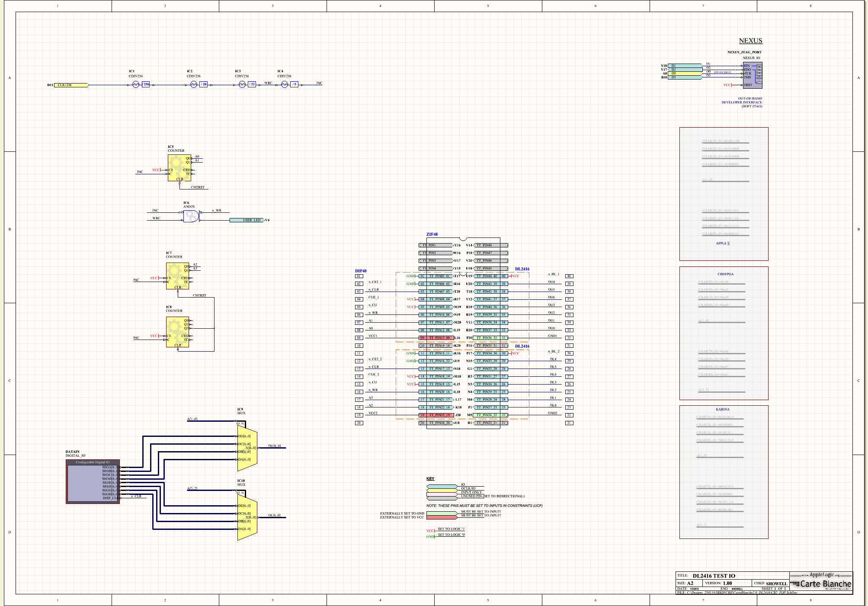Viewport: 868px width, 606px height.
Task: Click the n_WR net label at IC6 output
Action: pos(217,210)
